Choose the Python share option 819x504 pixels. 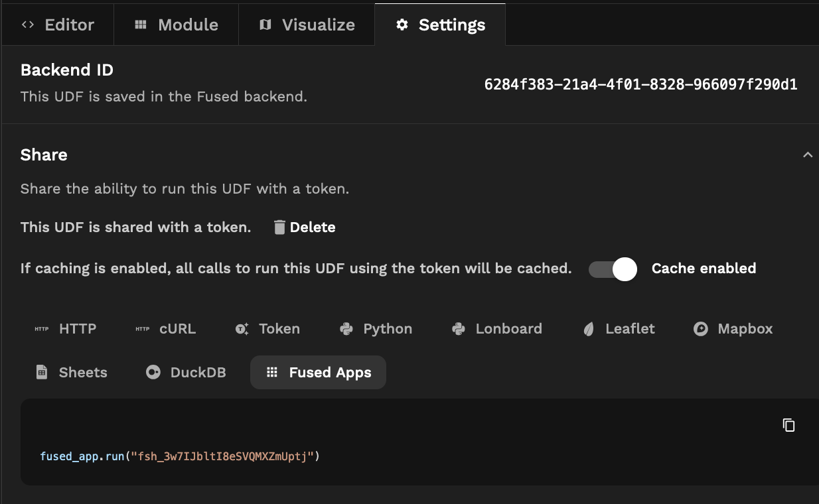(x=376, y=329)
